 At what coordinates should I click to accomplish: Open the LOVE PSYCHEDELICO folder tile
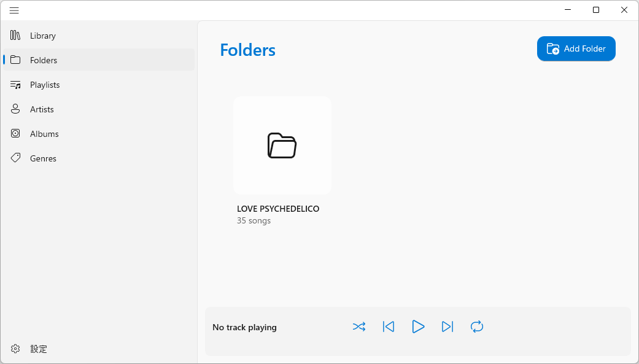(282, 145)
